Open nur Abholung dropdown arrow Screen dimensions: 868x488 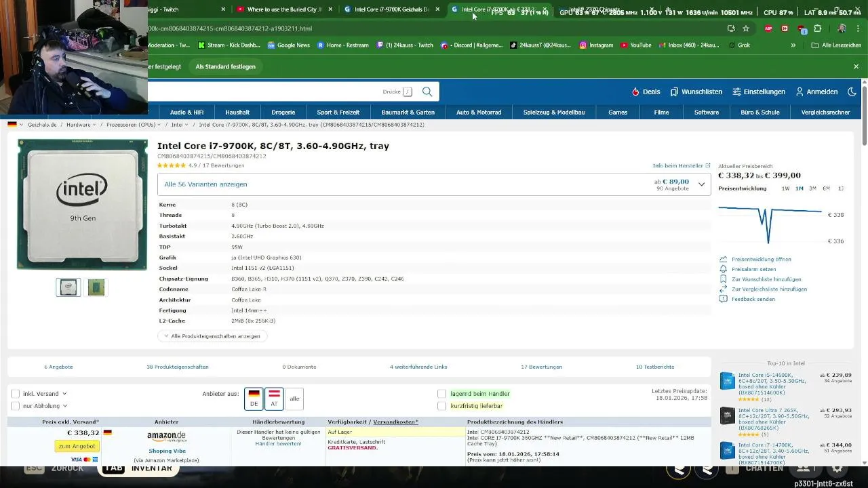tap(64, 405)
